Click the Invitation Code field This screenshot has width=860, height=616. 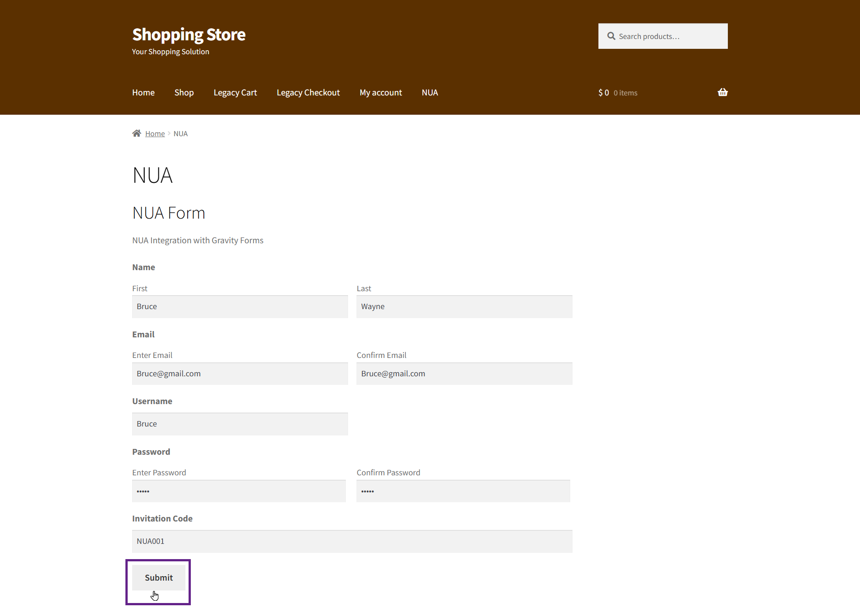(x=352, y=542)
